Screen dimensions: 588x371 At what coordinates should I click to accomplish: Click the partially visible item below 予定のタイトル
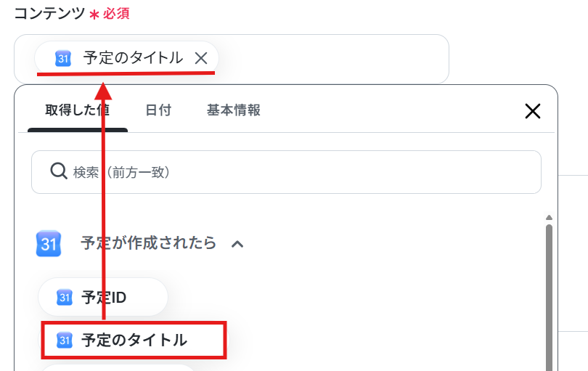click(117, 367)
